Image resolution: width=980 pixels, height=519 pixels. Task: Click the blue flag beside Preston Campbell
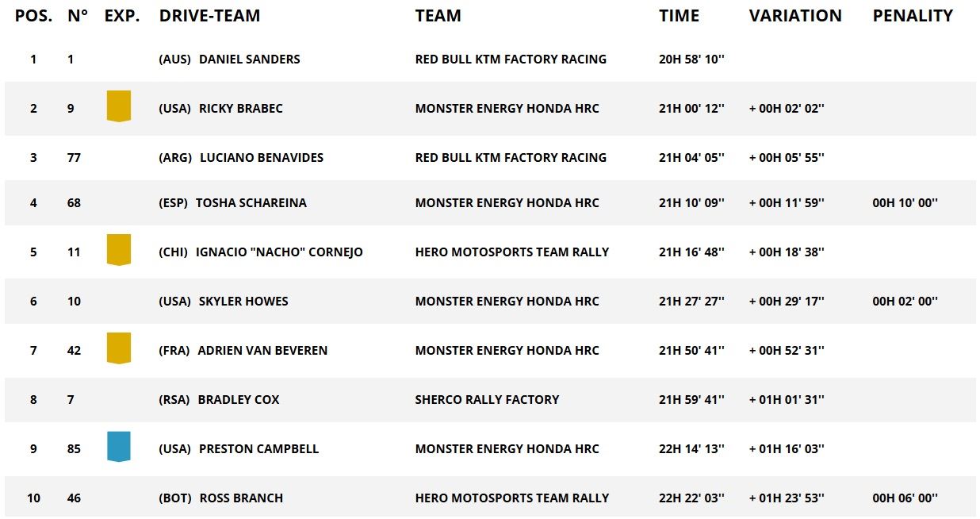click(118, 447)
